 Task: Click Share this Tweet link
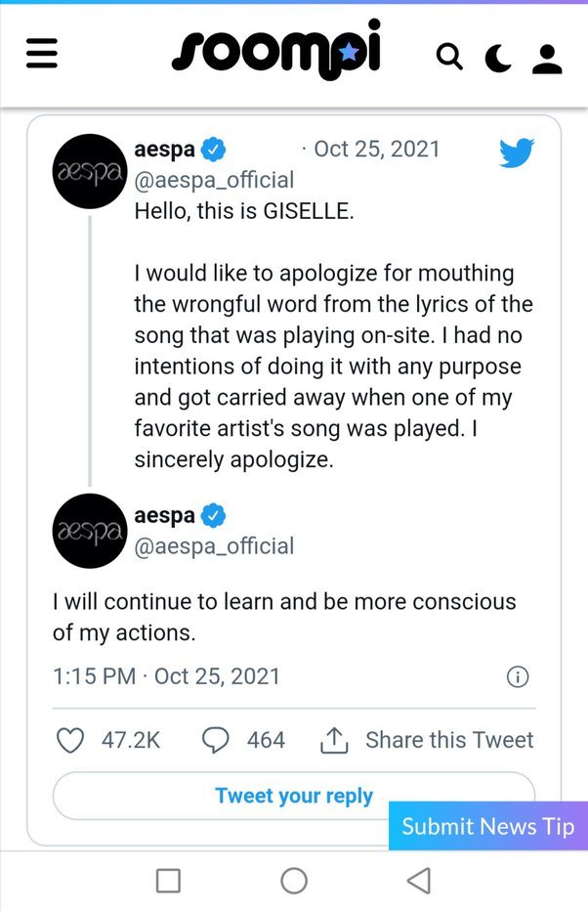click(x=449, y=740)
